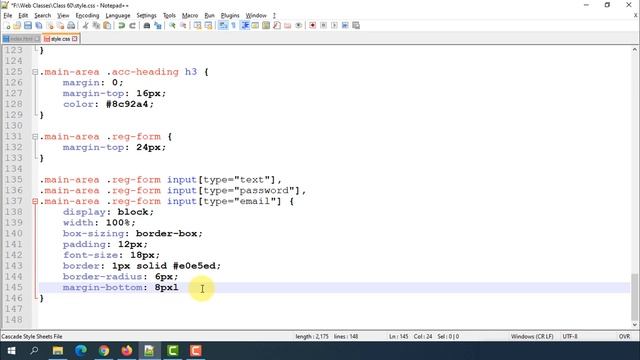Viewport: 640px width, 360px height.
Task: Zoom in using toolbar magnifier
Action: [x=172, y=26]
